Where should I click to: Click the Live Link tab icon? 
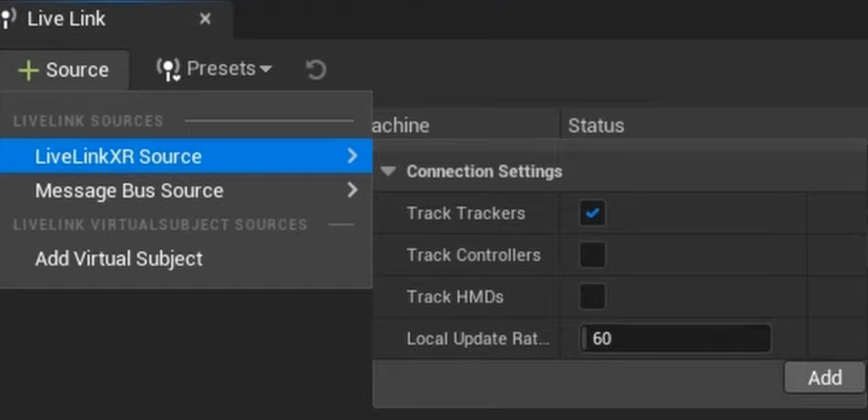(x=9, y=19)
